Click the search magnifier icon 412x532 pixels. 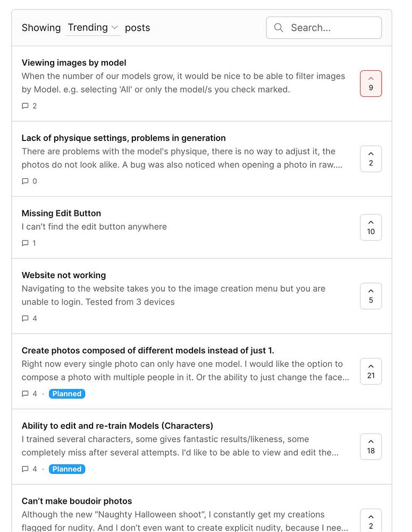coord(279,28)
